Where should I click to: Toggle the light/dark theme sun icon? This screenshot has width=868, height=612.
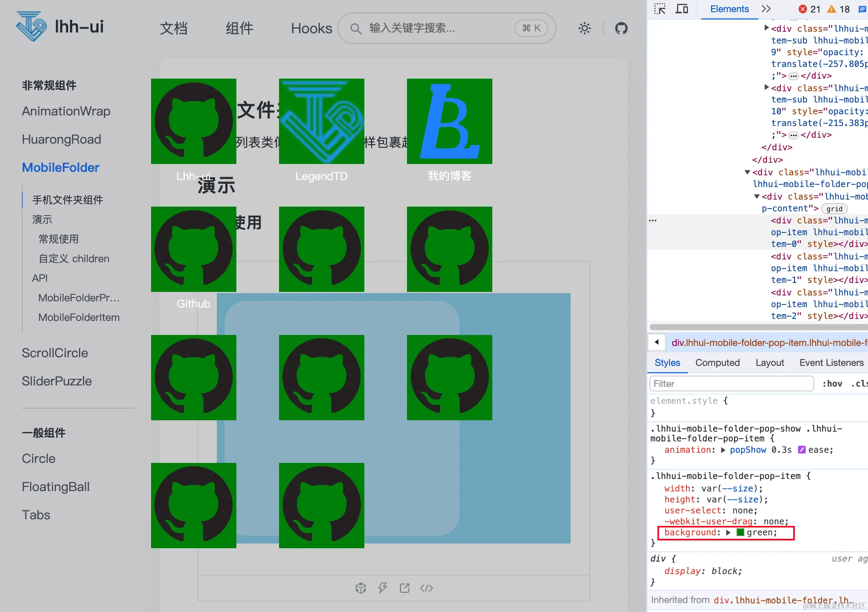click(584, 28)
